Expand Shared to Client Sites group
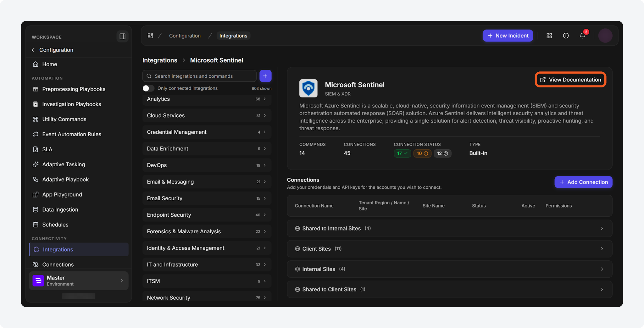The image size is (644, 328). [449, 289]
